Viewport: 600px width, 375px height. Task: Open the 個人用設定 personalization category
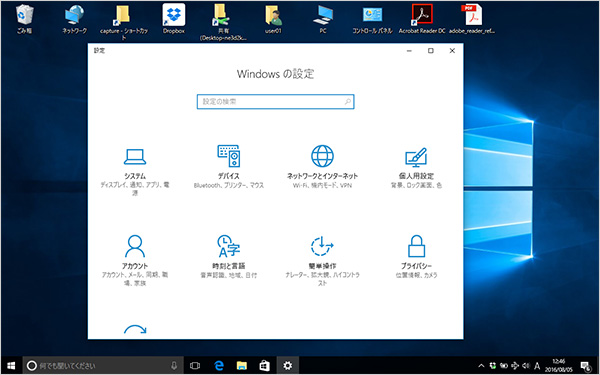point(416,167)
